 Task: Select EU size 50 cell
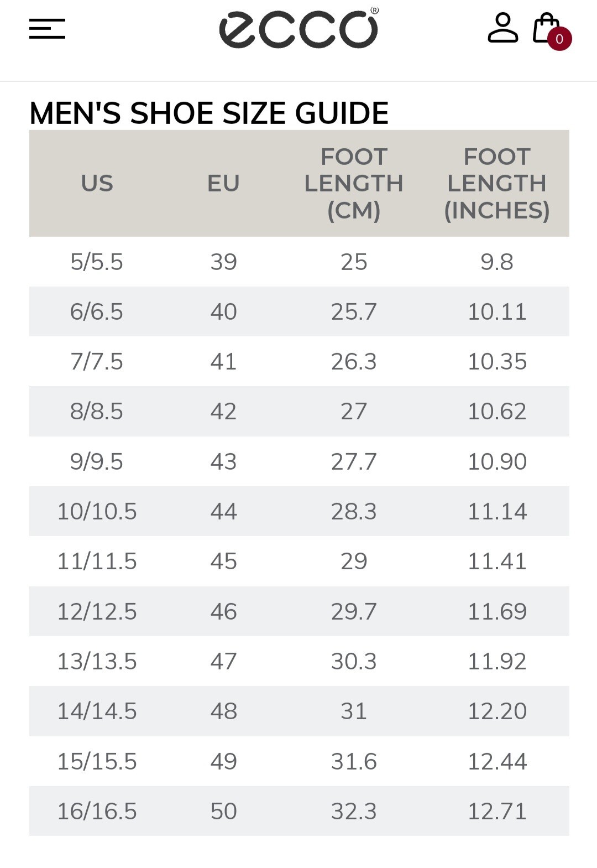tap(223, 811)
